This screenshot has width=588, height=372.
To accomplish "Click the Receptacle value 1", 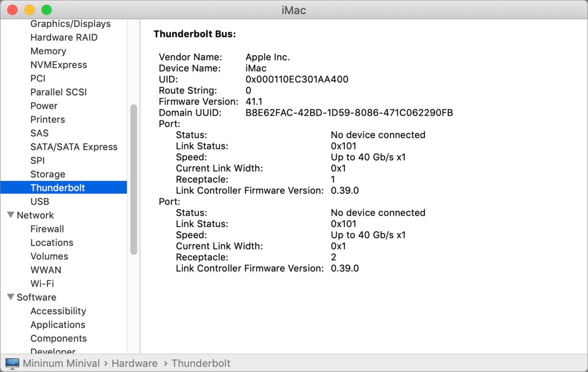I will tap(333, 179).
